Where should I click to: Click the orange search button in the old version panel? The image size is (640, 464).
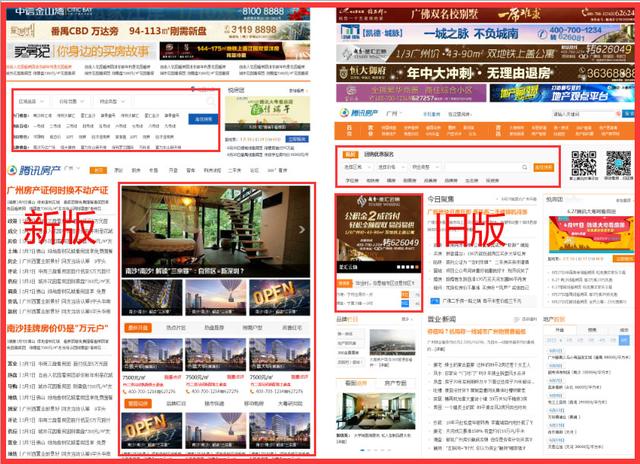[544, 167]
